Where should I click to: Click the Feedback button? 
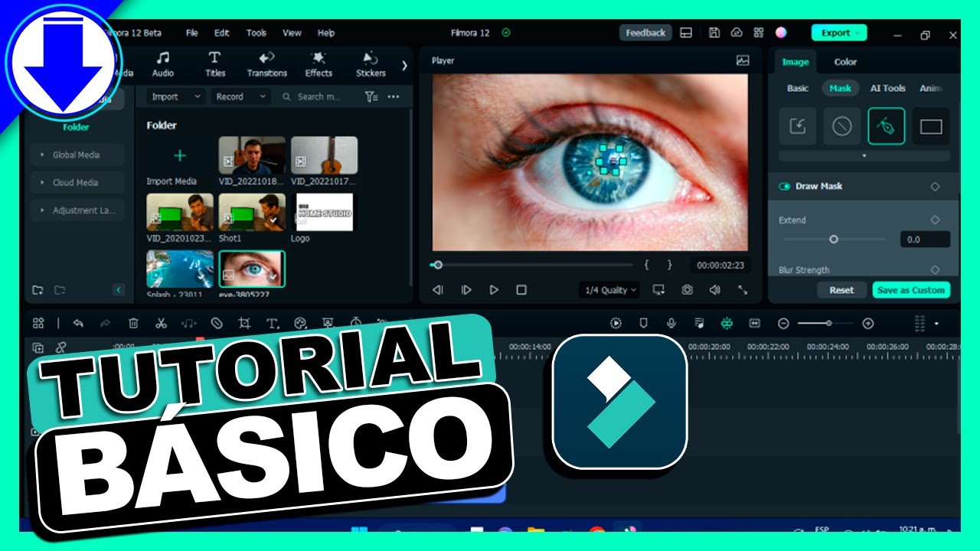tap(645, 33)
